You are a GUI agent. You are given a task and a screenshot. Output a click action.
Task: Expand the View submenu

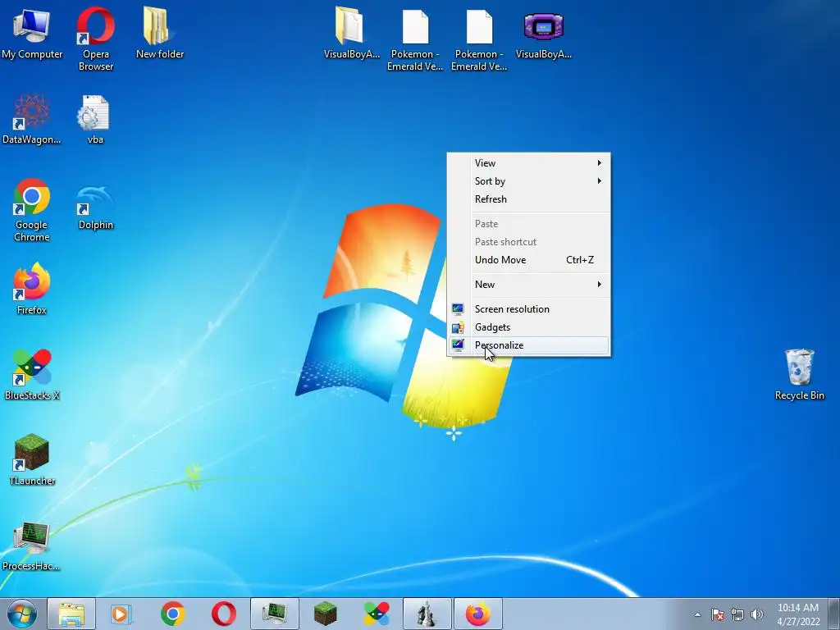tap(529, 163)
